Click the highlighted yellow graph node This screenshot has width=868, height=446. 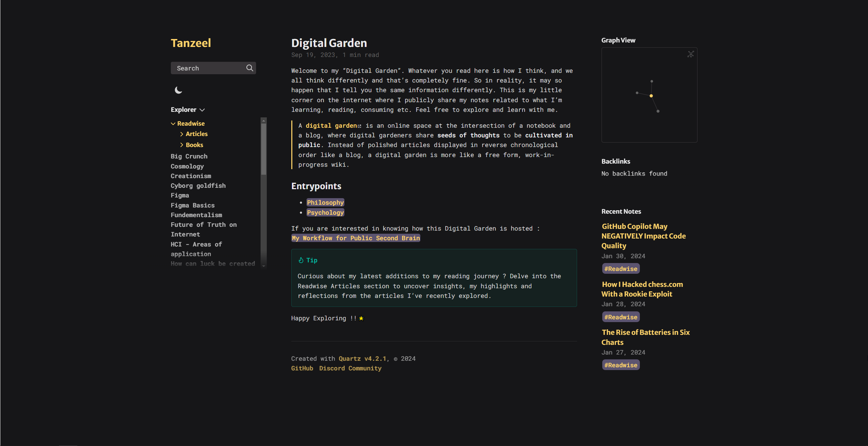pyautogui.click(x=651, y=96)
